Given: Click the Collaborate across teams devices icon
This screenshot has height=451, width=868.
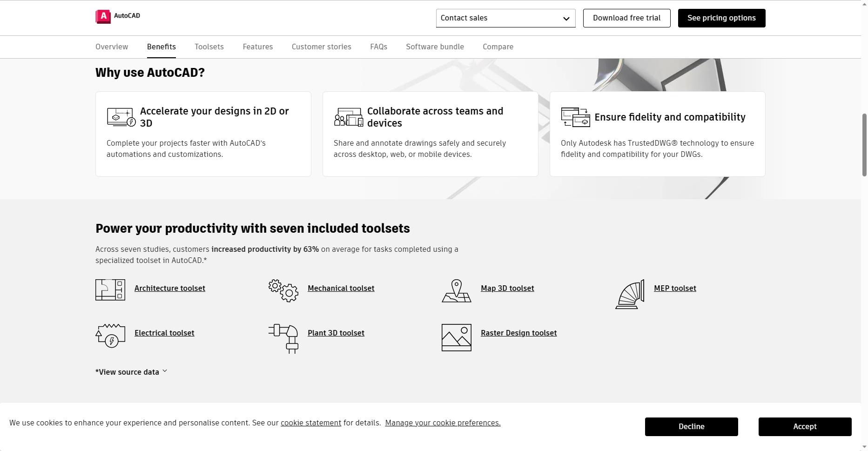Looking at the screenshot, I should point(348,117).
